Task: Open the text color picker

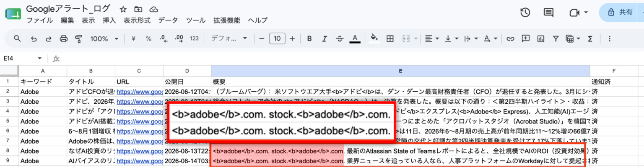Action: 355,39
